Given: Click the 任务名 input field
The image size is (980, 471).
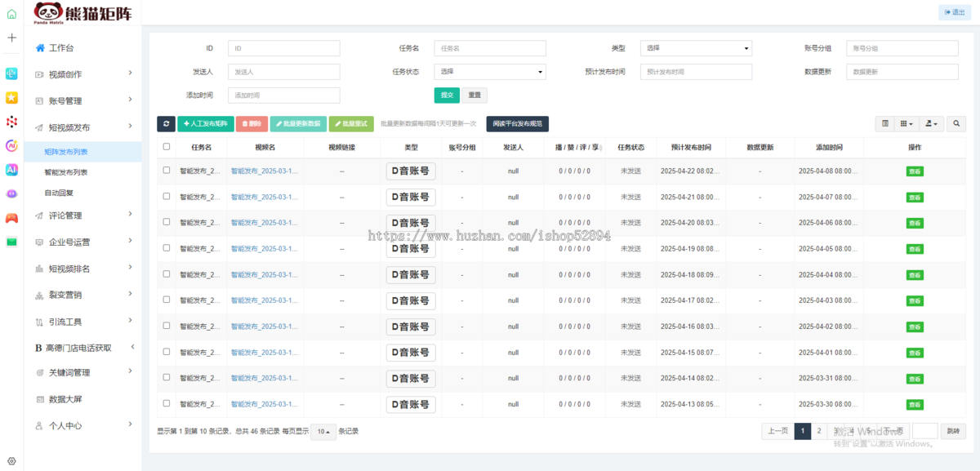Looking at the screenshot, I should (x=490, y=48).
